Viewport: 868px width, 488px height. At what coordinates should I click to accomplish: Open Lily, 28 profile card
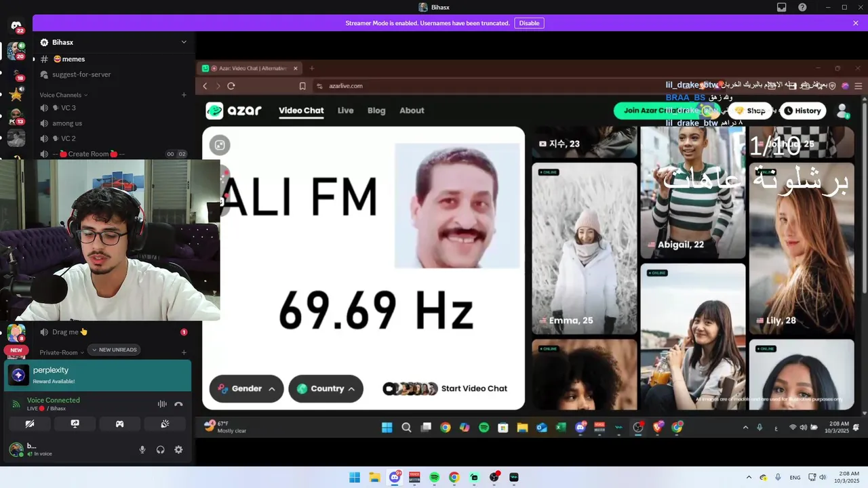pyautogui.click(x=802, y=248)
